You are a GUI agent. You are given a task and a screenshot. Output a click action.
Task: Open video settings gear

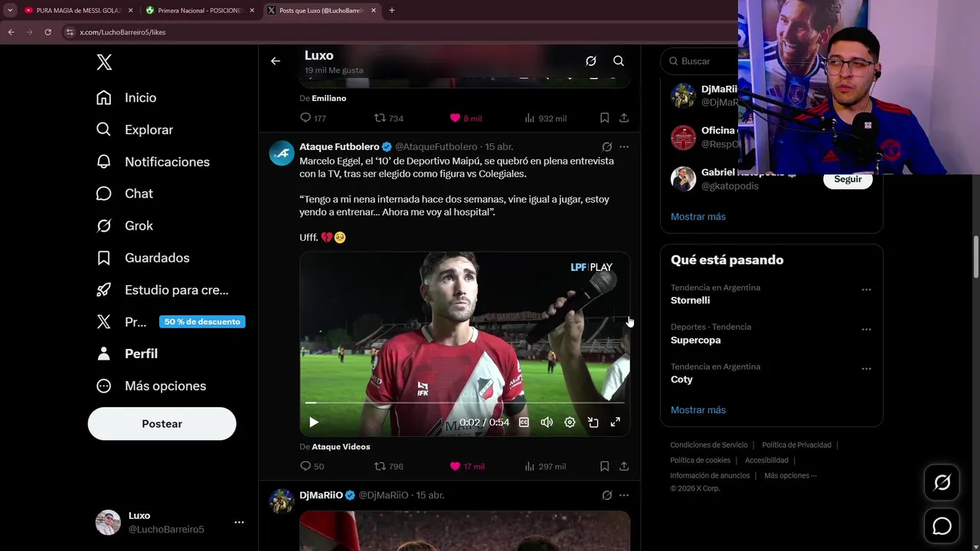tap(570, 422)
